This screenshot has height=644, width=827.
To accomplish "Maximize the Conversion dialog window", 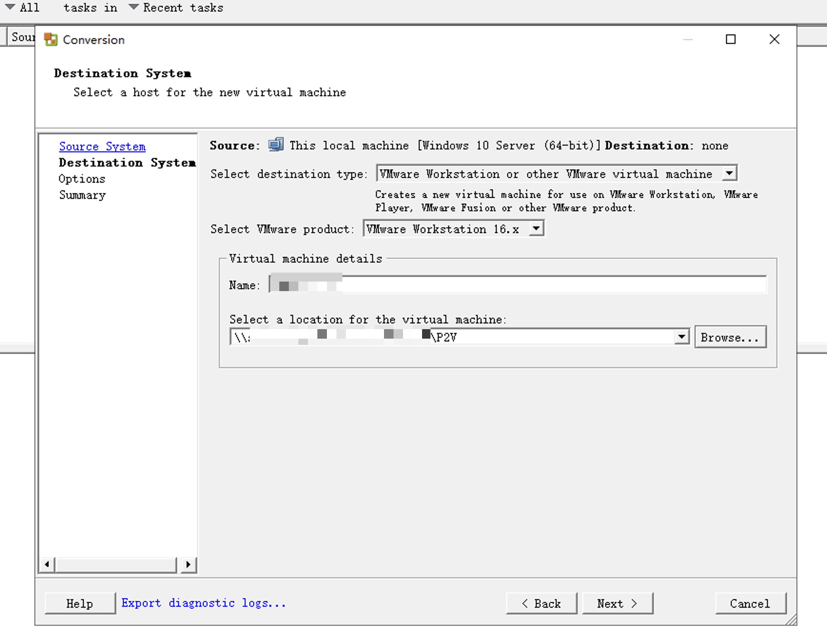I will tap(730, 39).
